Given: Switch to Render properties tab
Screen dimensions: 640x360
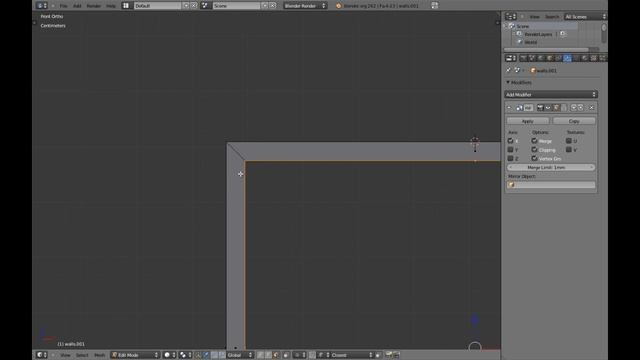Looking at the screenshot, I should coord(523,58).
